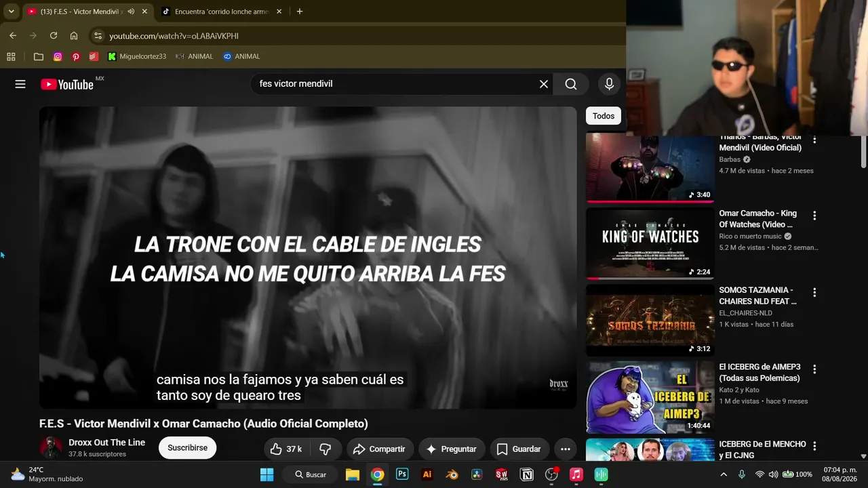Go to the YouTube home logo
Image resolution: width=868 pixels, height=488 pixels.
coord(67,84)
